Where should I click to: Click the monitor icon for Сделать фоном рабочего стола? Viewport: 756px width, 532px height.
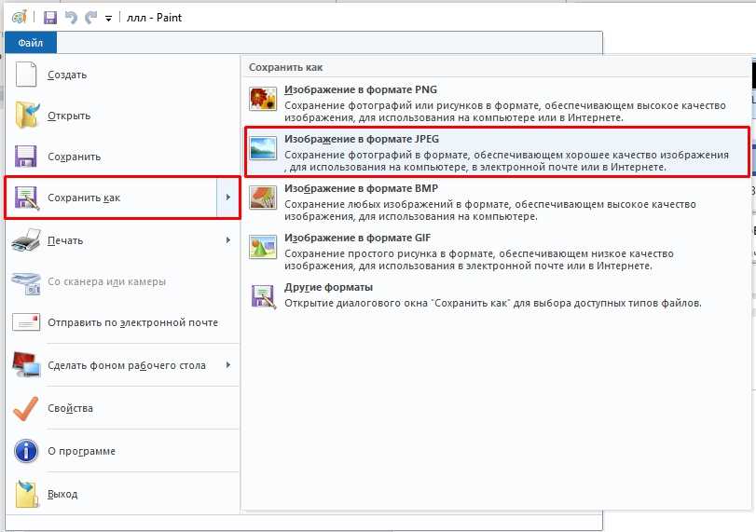[x=26, y=365]
